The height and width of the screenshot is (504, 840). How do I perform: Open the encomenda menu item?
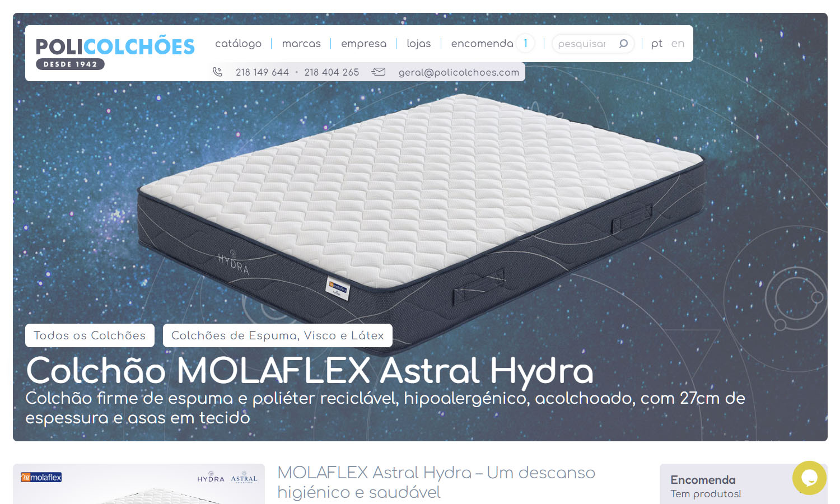(482, 44)
